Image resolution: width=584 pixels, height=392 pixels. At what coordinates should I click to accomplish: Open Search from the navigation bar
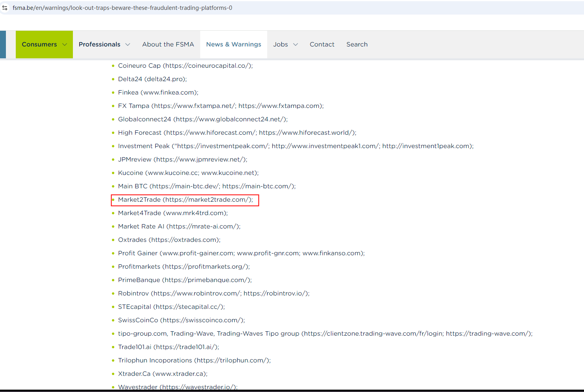click(357, 45)
